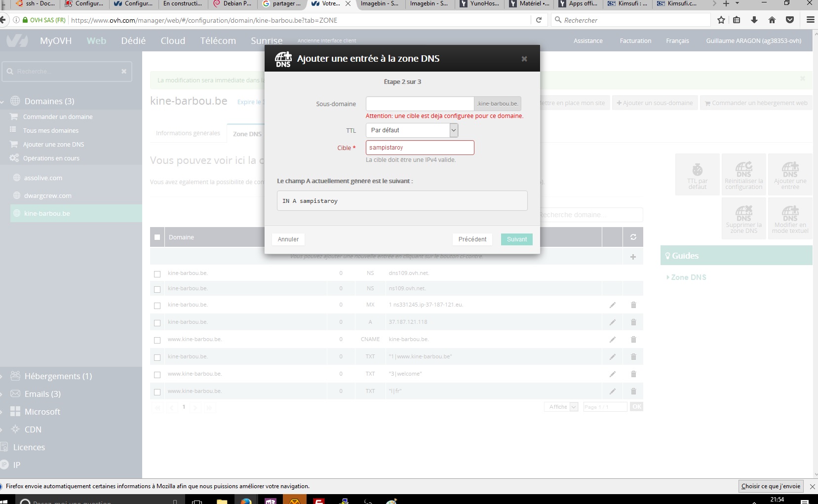Viewport: 818px width, 504px height.
Task: Check the TXT "1|www.kine-barbou.be" row
Action: [x=157, y=357]
